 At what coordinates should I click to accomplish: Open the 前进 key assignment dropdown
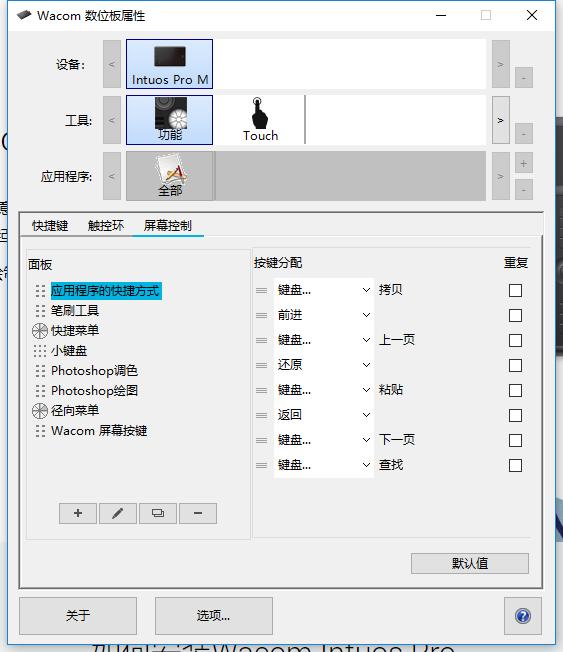[x=323, y=315]
